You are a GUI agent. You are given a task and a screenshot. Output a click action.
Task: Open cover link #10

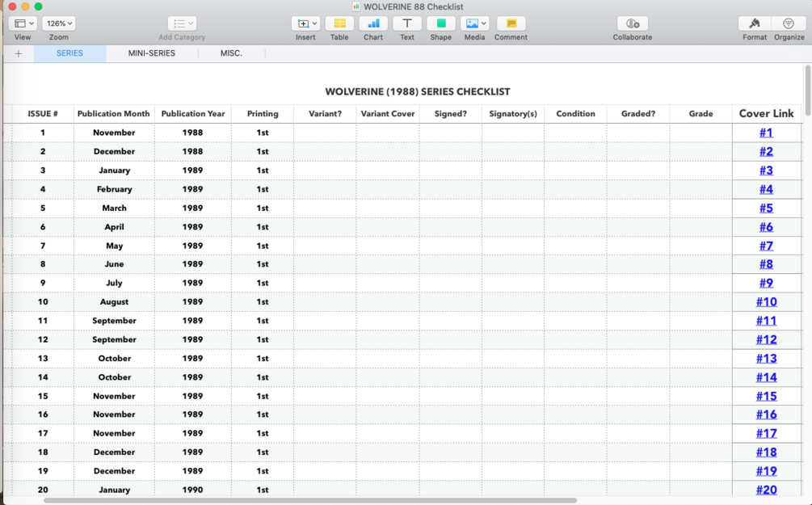tap(767, 302)
